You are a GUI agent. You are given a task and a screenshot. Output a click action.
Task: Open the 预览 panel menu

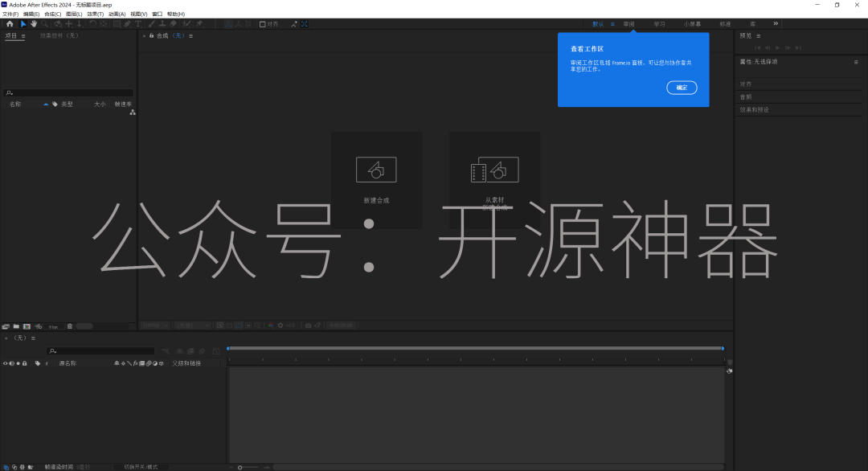tap(759, 36)
